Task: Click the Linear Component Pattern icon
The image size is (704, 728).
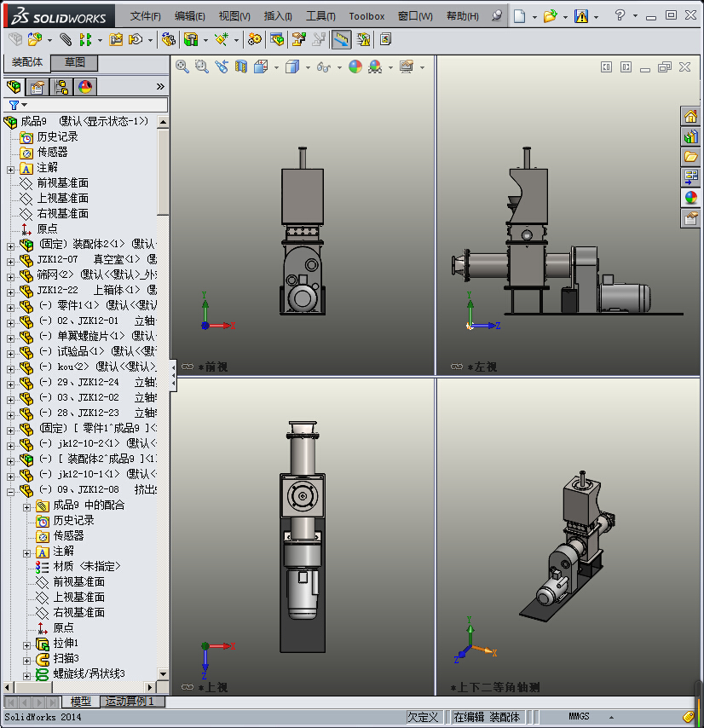Action: tap(85, 40)
